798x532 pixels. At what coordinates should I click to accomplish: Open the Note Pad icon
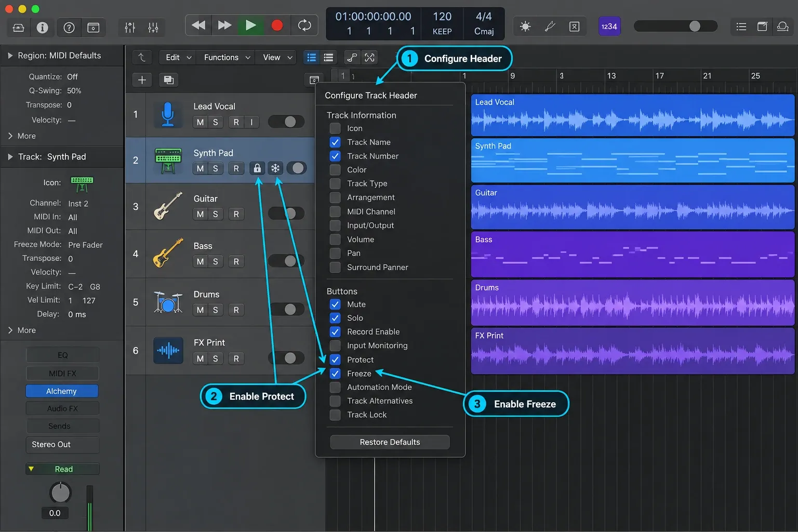tap(762, 26)
